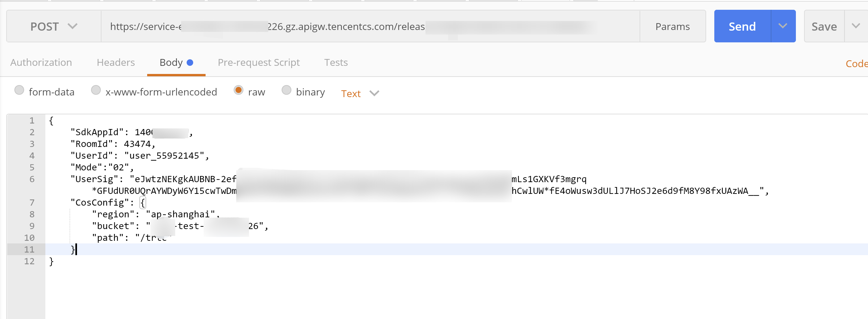The height and width of the screenshot is (319, 868).
Task: Click line number 7 in editor gutter
Action: coord(32,203)
